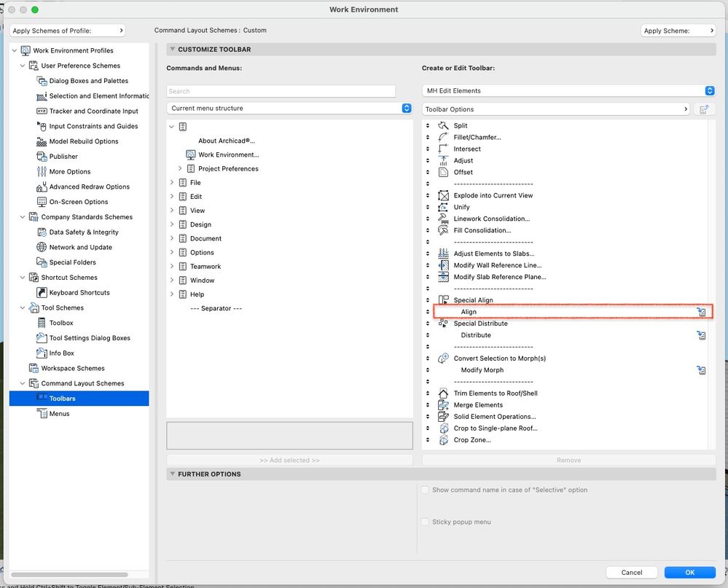Click the Add selected button
The image size is (728, 588).
pos(289,460)
